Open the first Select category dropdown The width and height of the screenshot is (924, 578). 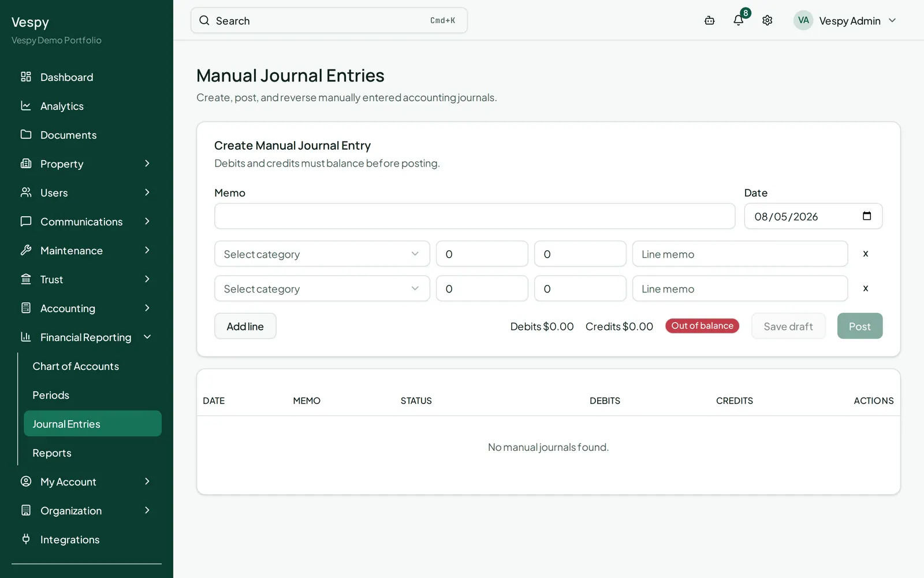(322, 254)
